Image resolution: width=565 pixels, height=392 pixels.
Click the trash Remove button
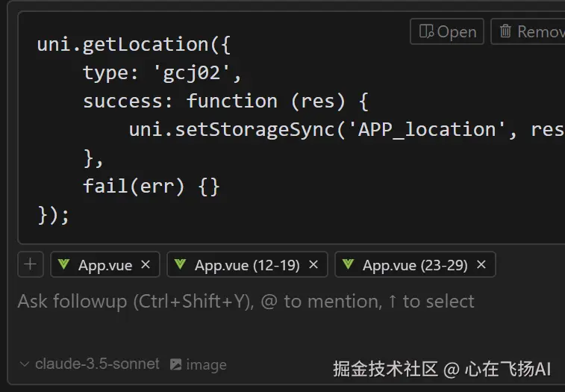530,31
